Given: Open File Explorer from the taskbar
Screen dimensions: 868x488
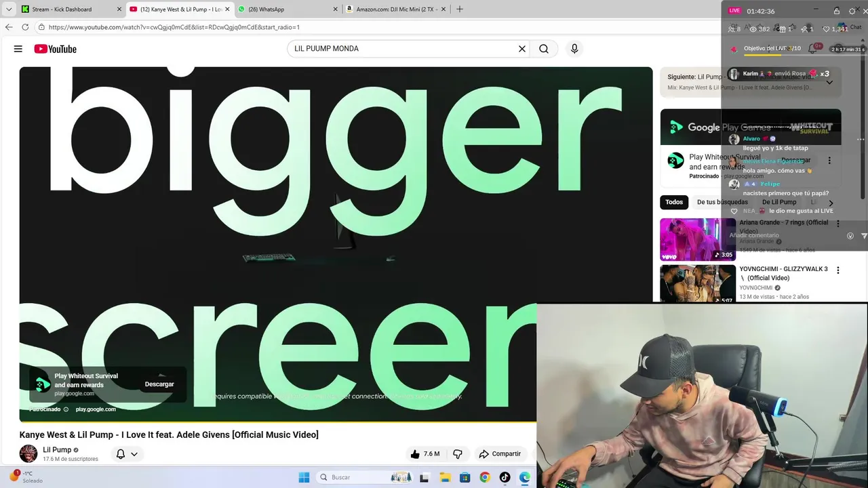Looking at the screenshot, I should point(445,477).
